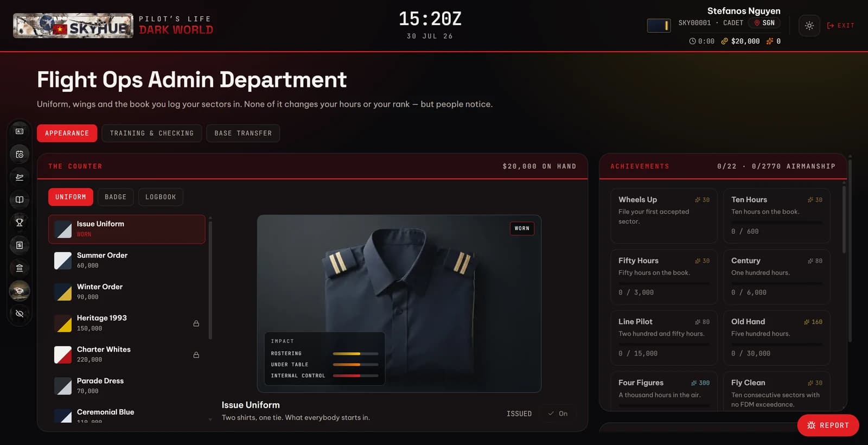The height and width of the screenshot is (445, 868).
Task: Open the open-book manual sidebar icon
Action: (20, 200)
